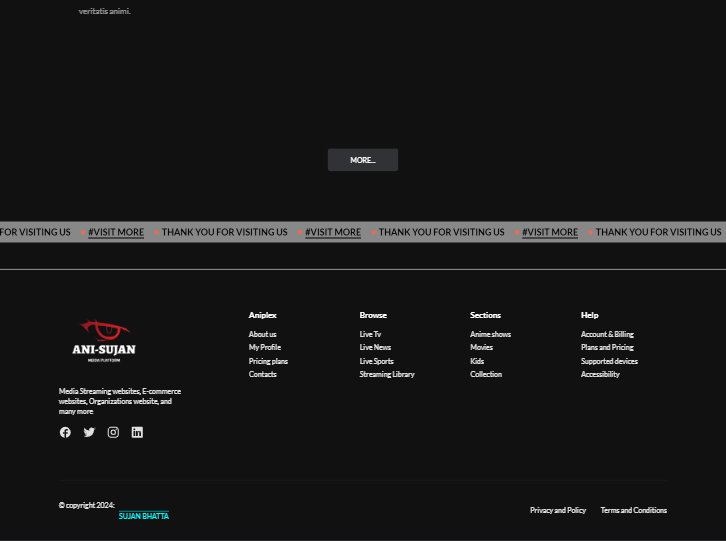Screen dimensions: 726x541
Task: Visit the Streaming Library link
Action: pos(386,374)
